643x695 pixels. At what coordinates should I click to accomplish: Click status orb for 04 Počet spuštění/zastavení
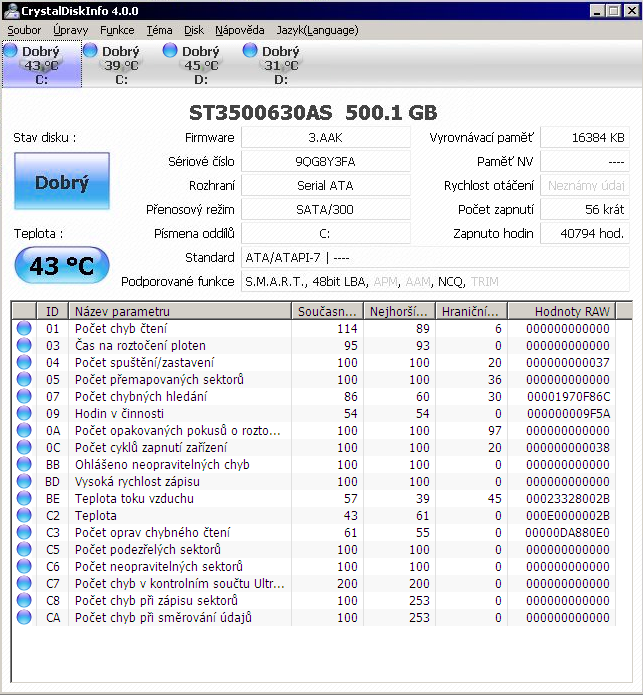tap(24, 363)
